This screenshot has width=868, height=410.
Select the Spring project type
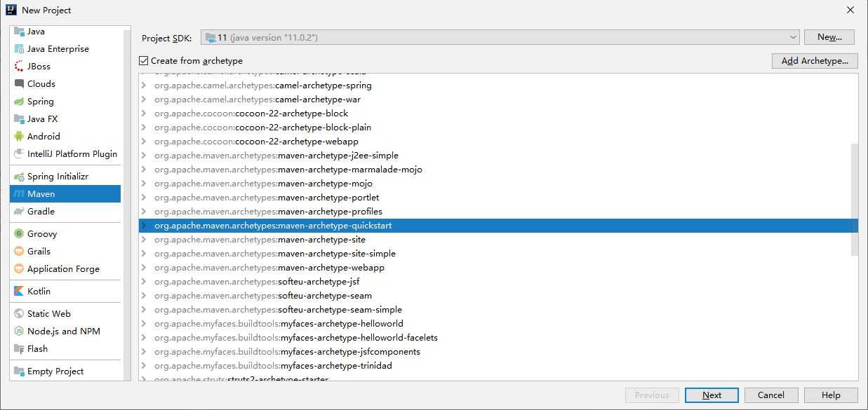65,102
